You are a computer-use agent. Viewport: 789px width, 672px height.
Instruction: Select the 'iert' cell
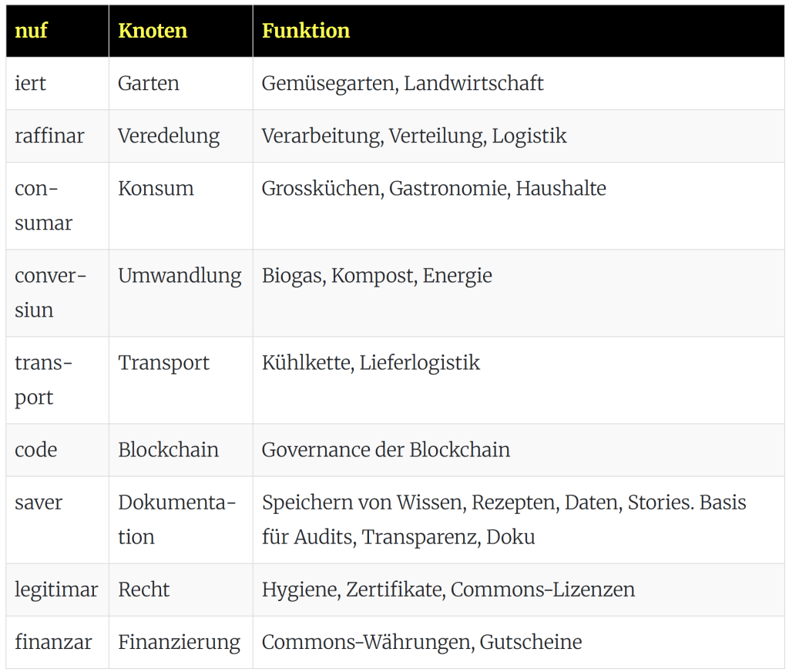[x=31, y=83]
